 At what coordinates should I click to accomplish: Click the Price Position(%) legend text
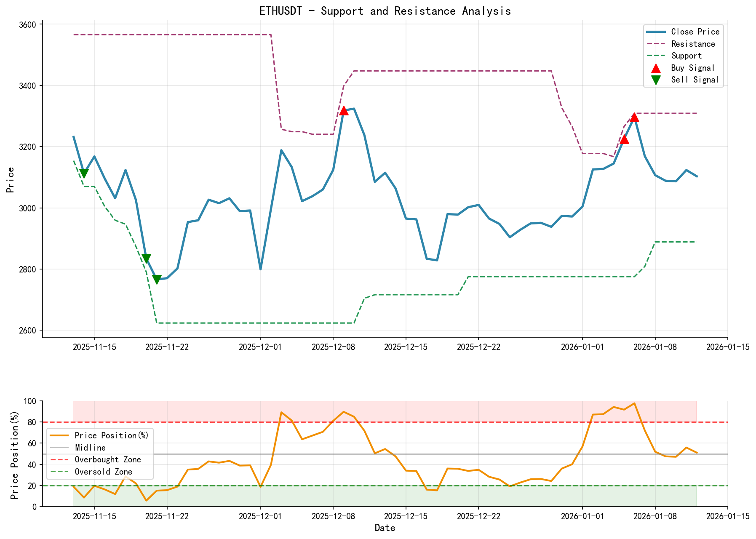(x=112, y=435)
